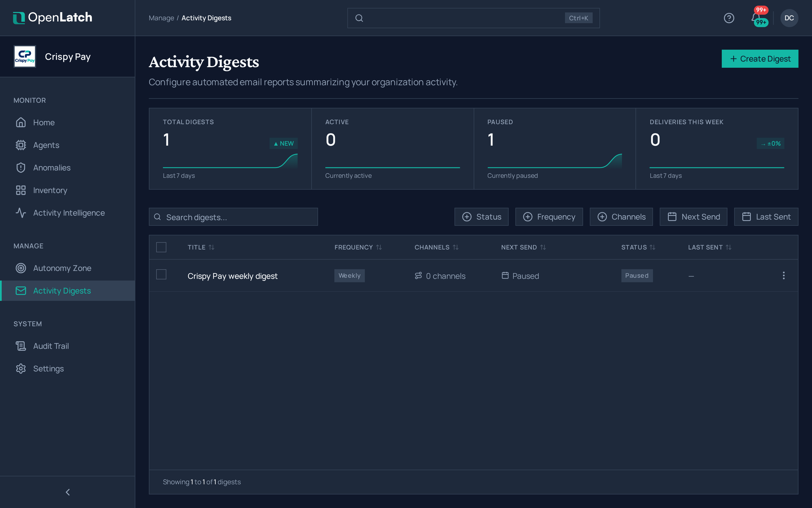The image size is (812, 508).
Task: Open the Inventory section
Action: [x=68, y=190]
